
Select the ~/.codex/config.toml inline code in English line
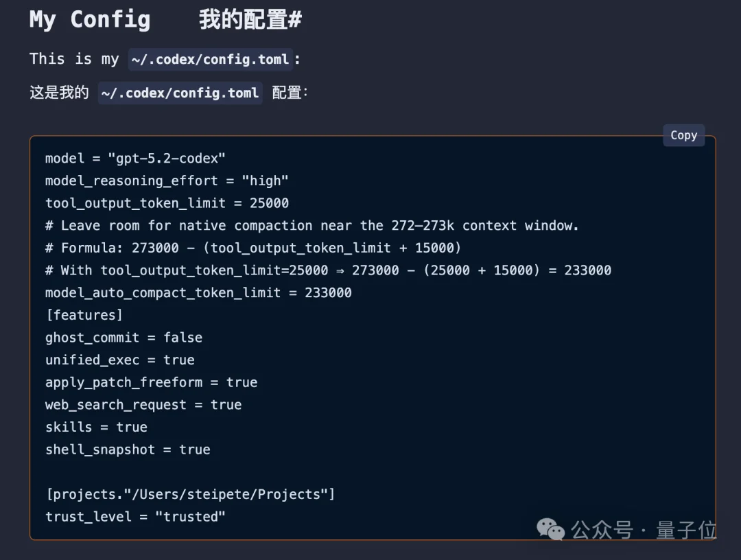(210, 60)
